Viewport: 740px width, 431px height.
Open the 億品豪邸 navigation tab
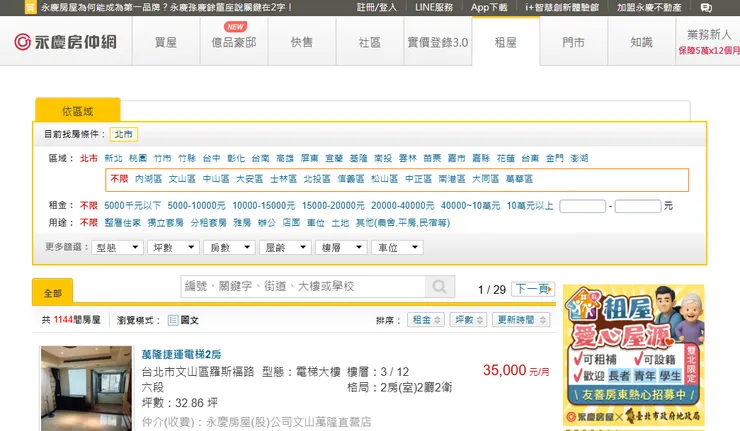tap(234, 42)
